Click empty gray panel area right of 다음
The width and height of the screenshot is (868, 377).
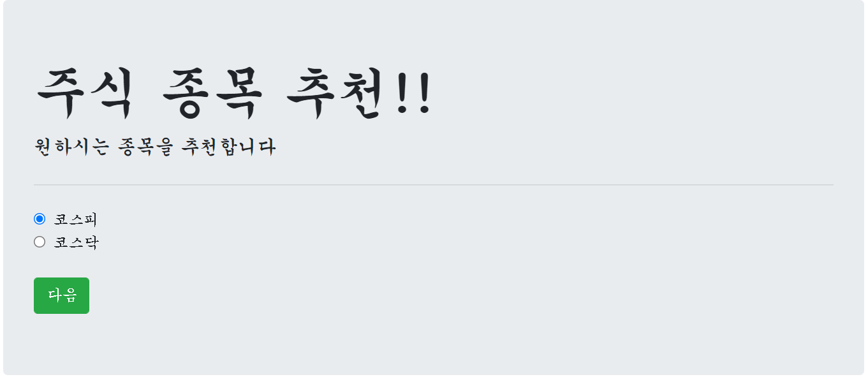446,295
